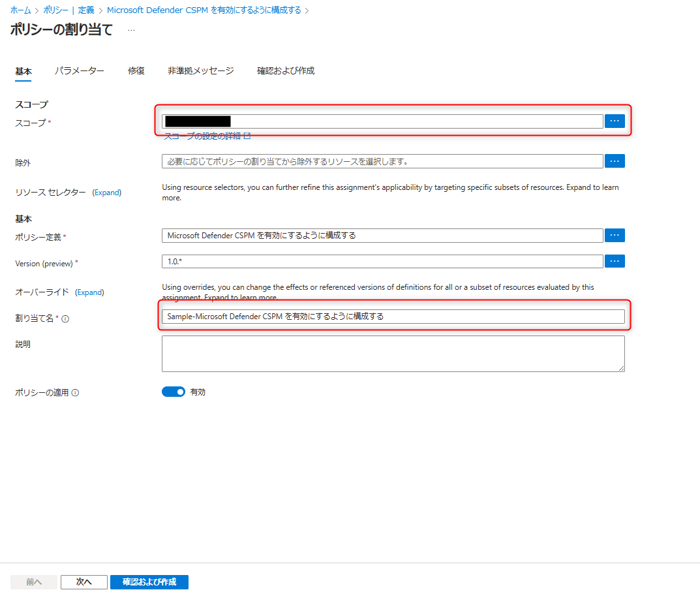This screenshot has height=592, width=700.
Task: Click the 次へ button
Action: [84, 582]
